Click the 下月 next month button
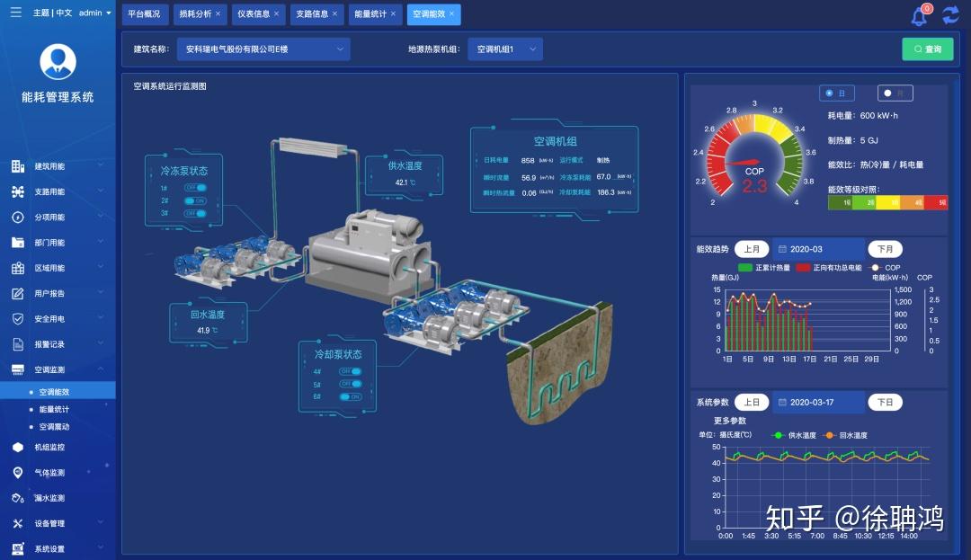Image resolution: width=971 pixels, height=560 pixels. pos(885,249)
